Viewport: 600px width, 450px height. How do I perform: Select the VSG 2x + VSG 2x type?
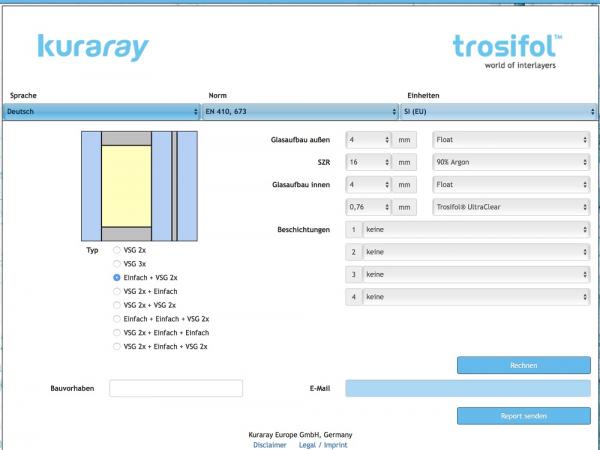117,305
